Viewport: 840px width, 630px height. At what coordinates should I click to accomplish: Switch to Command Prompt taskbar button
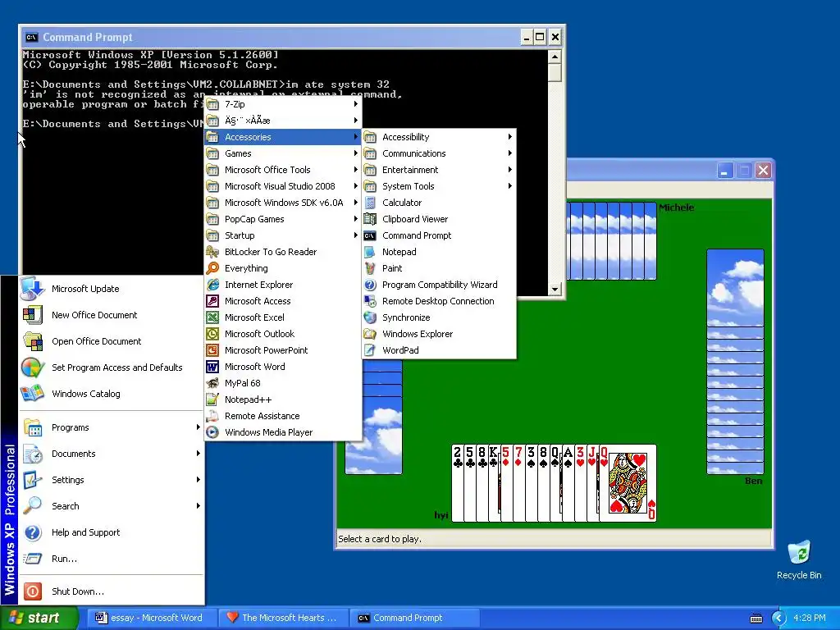coord(414,618)
